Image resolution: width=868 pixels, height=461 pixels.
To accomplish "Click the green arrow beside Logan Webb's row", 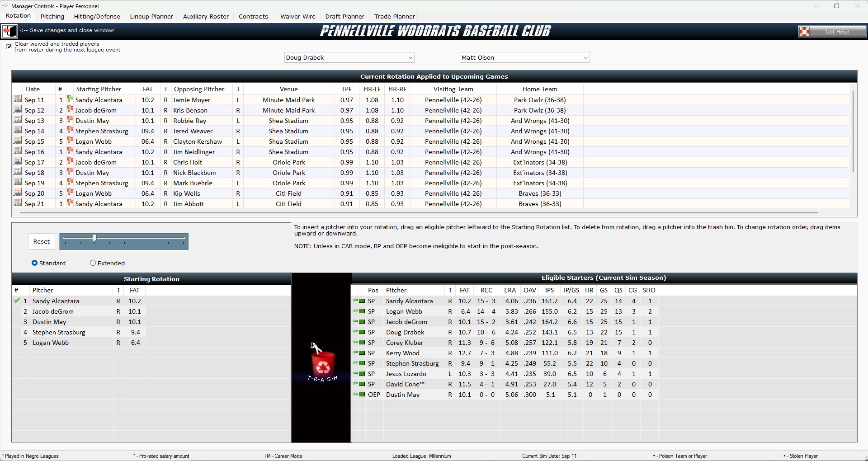I will tap(356, 311).
